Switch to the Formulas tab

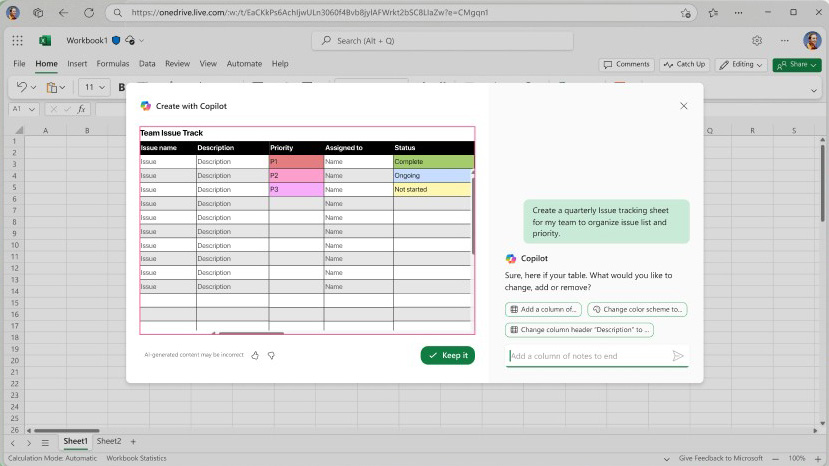[113, 63]
